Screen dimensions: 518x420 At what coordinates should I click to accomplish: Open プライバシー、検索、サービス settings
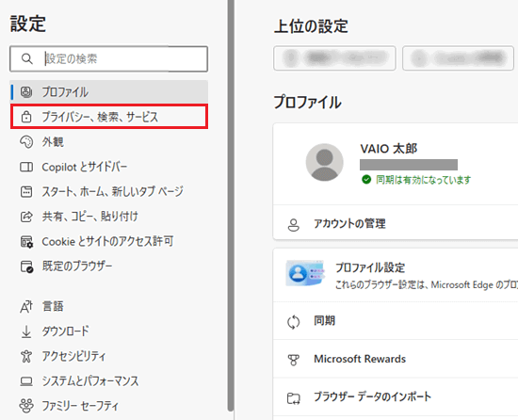tap(109, 116)
